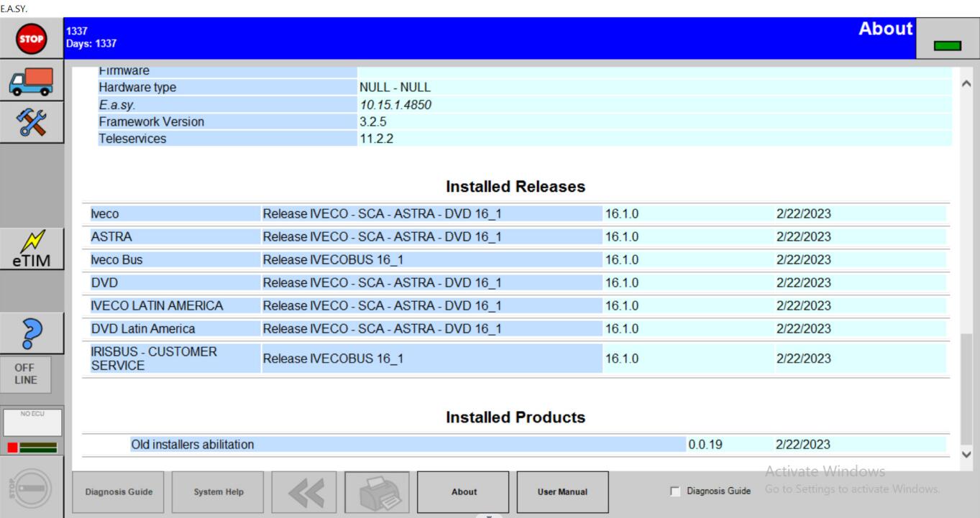Click the round handbrake stop icon
Screen dimensions: 980x518
[31, 486]
